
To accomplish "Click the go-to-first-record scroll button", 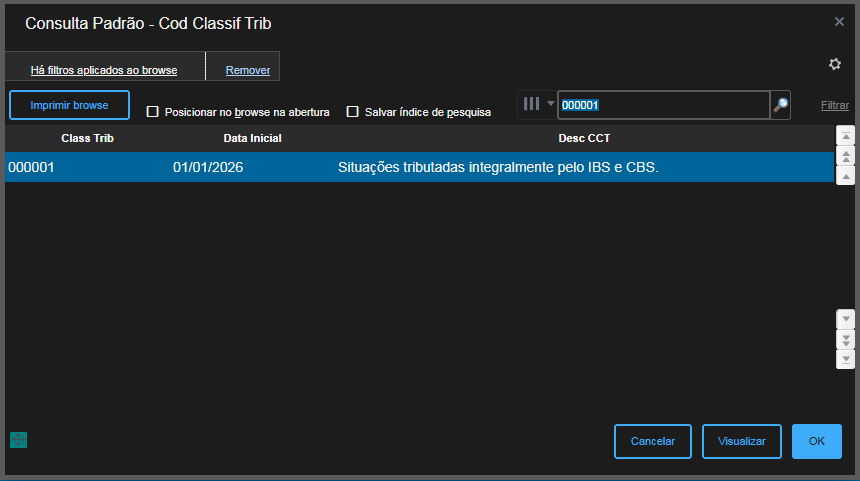I will [845, 135].
